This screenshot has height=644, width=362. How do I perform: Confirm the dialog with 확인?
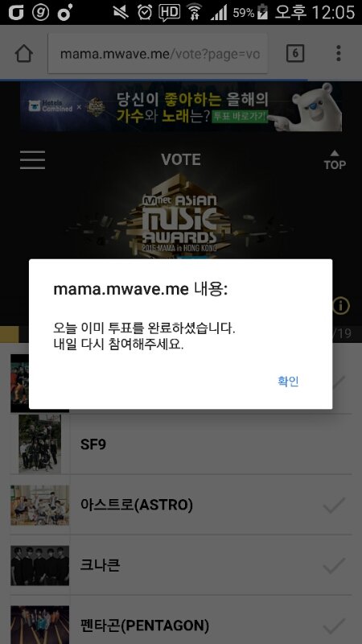pos(288,381)
